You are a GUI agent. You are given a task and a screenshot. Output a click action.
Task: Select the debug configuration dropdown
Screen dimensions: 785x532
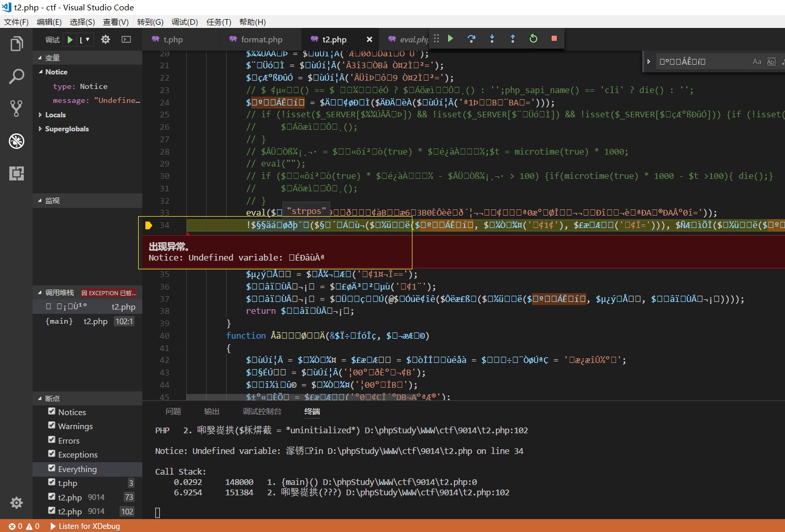tap(85, 40)
